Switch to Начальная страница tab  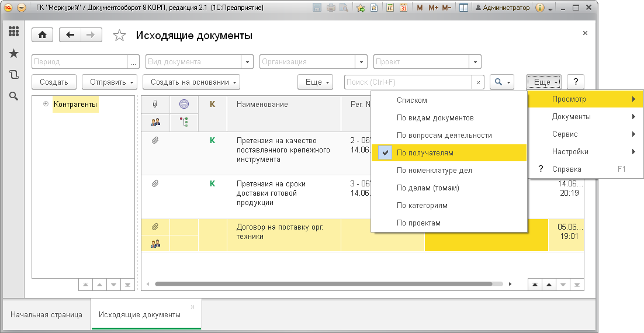(46, 315)
